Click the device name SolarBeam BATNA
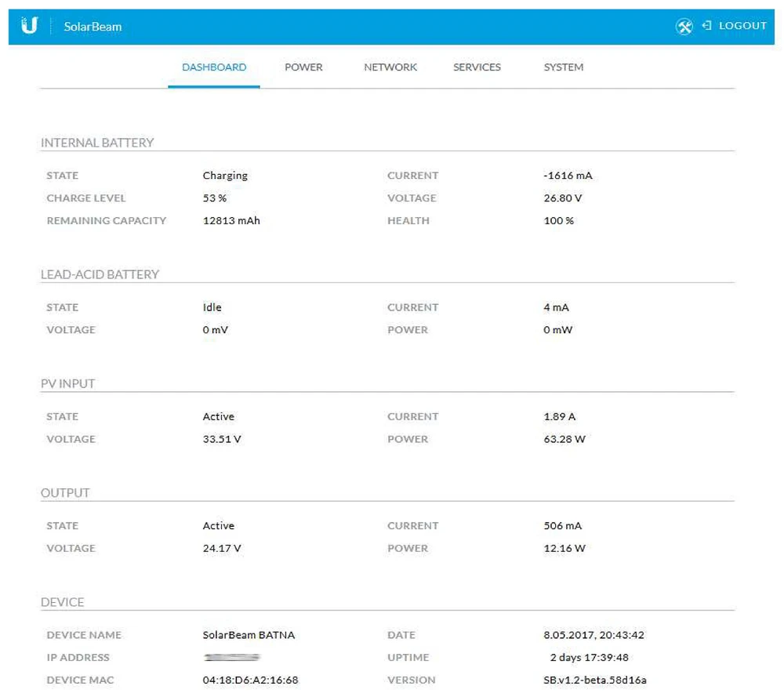 click(249, 635)
